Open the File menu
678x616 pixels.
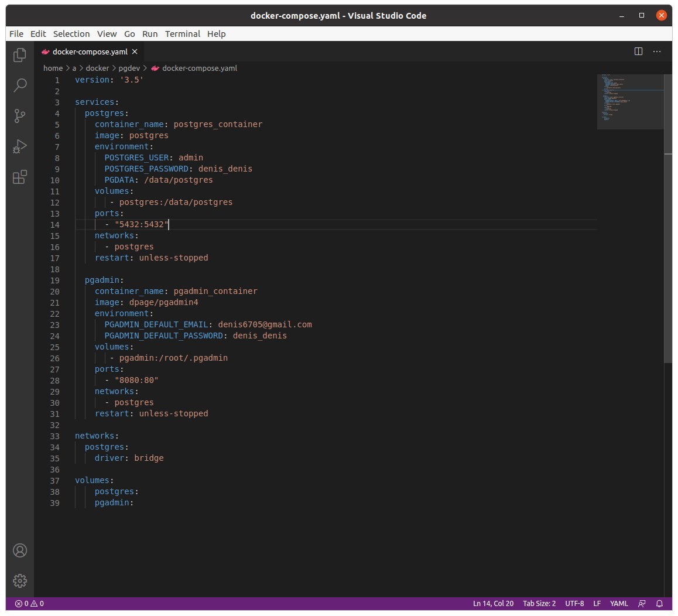pyautogui.click(x=16, y=34)
